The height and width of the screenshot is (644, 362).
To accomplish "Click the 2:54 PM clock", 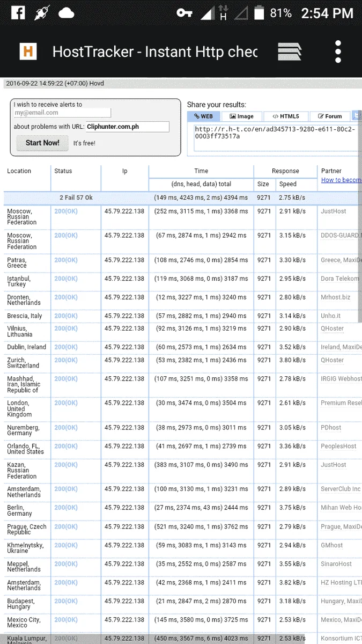I will 327,13.
